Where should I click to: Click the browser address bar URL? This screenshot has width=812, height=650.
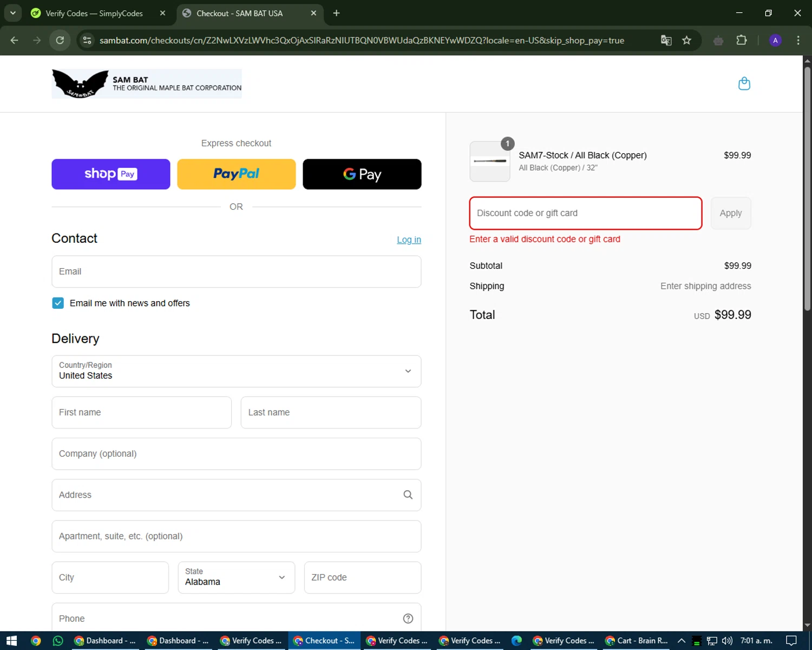point(362,40)
